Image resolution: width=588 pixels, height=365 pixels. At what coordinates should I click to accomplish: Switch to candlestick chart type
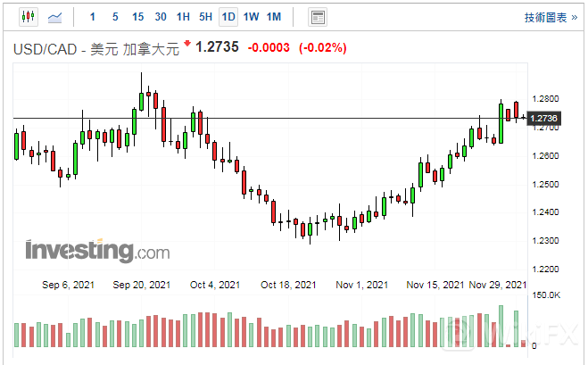29,17
